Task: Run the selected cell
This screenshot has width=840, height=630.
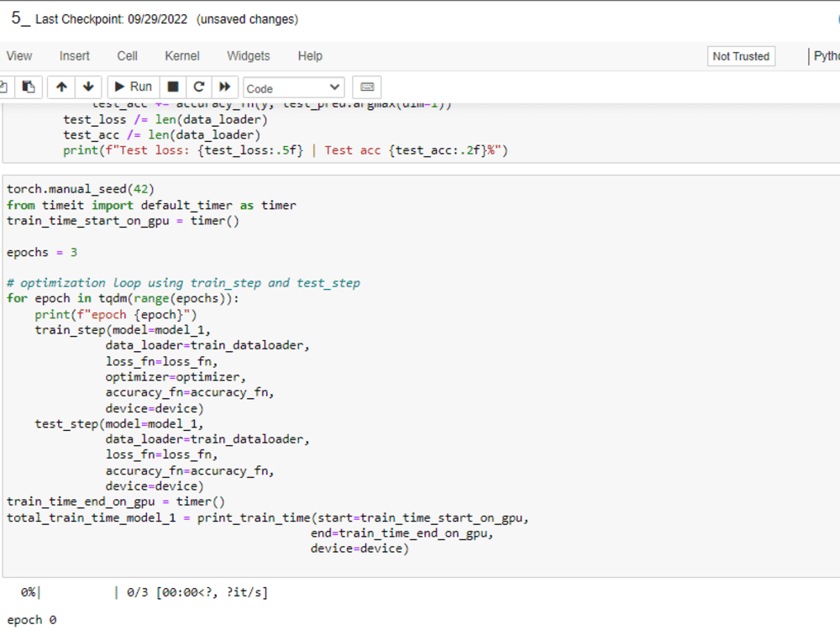Action: pyautogui.click(x=134, y=87)
